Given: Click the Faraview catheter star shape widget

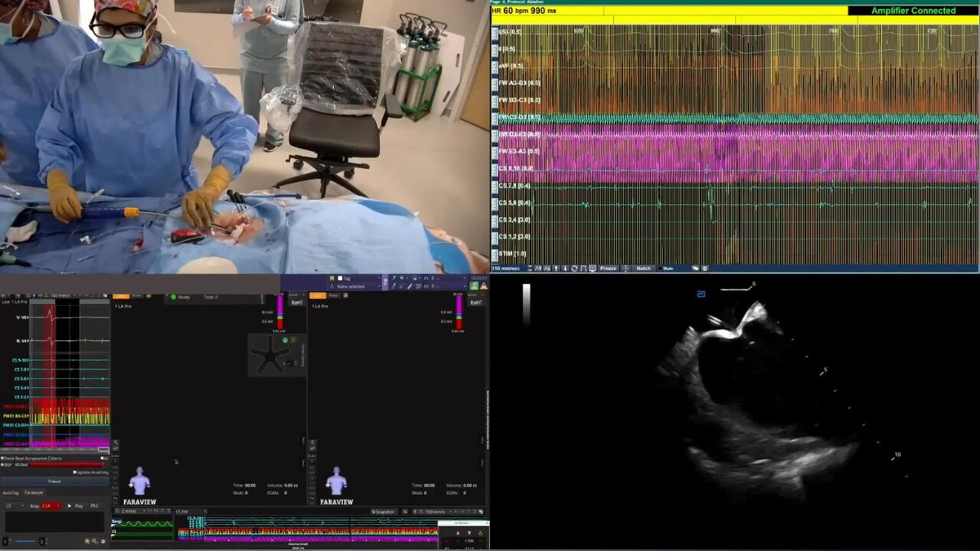Looking at the screenshot, I should (270, 357).
